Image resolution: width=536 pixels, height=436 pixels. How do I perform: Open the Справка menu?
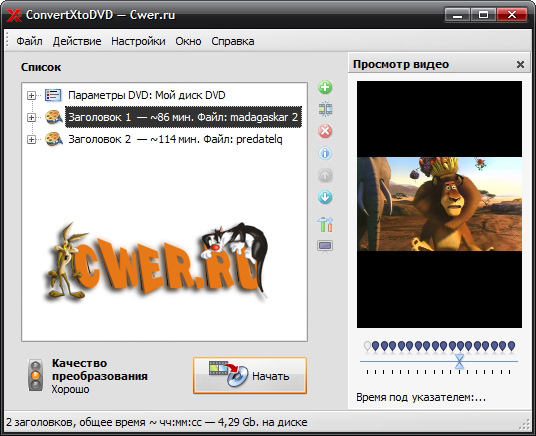(x=232, y=41)
